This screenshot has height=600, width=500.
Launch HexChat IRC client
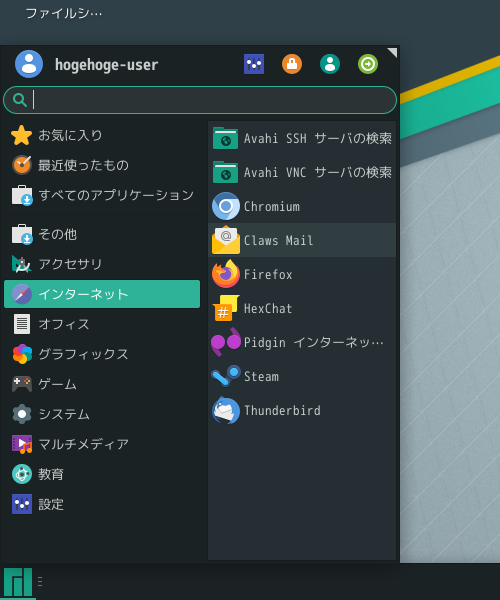point(302,308)
